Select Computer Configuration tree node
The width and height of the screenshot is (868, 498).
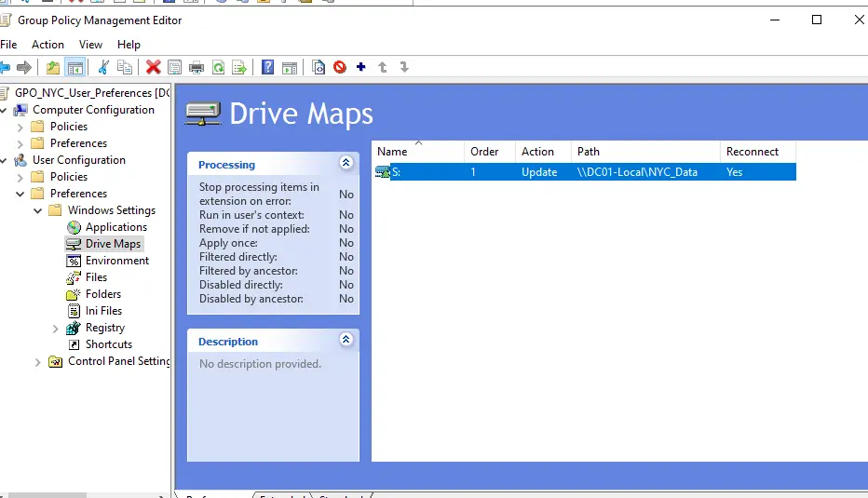coord(93,110)
